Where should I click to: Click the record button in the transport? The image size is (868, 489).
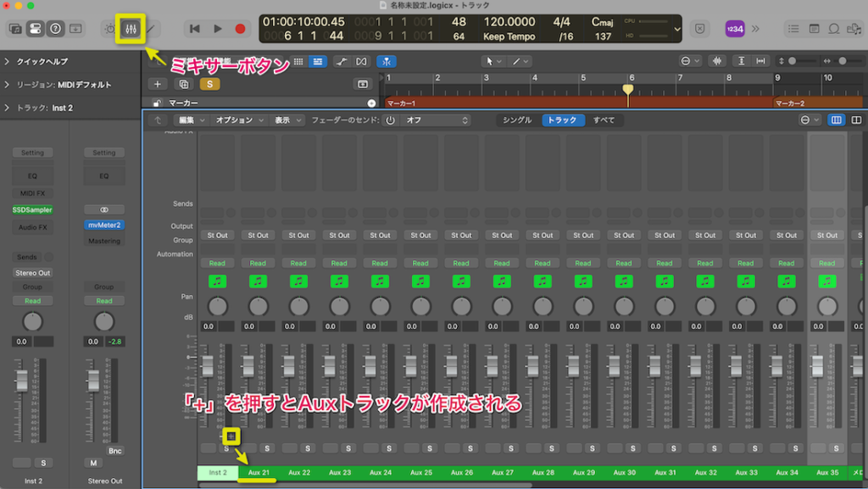(240, 27)
